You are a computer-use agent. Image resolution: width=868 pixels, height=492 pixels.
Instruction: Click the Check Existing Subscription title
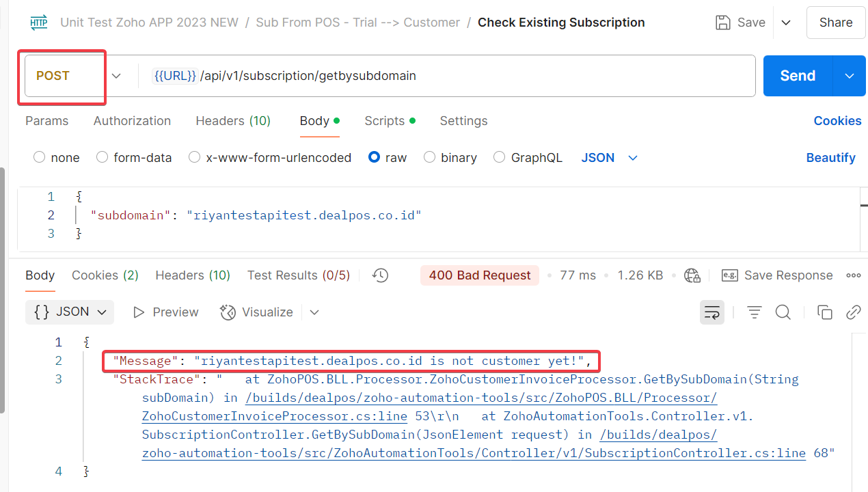click(x=561, y=23)
